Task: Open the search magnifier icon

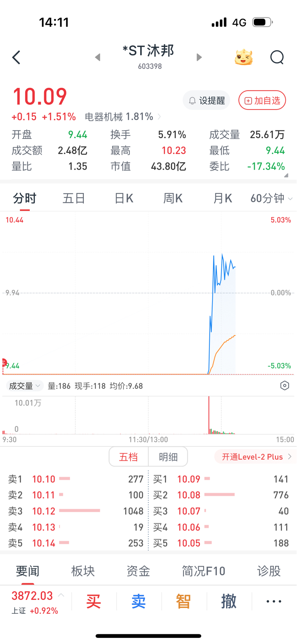Action: (277, 57)
